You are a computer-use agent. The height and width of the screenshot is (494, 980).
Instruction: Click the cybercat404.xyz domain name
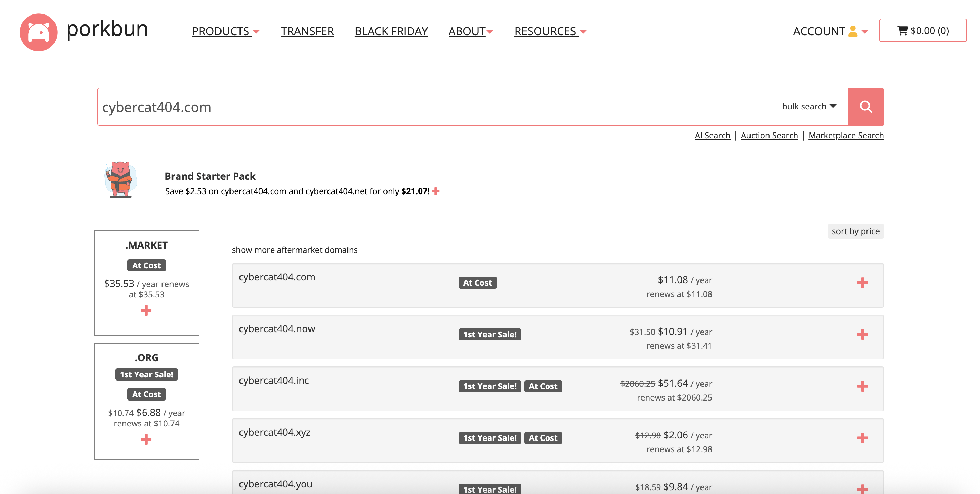click(275, 432)
